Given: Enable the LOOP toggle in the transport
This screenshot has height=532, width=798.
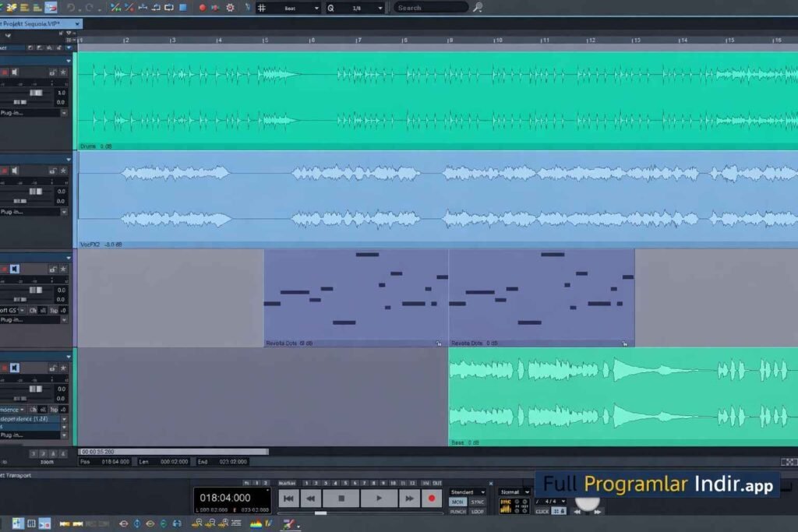Looking at the screenshot, I should (477, 512).
